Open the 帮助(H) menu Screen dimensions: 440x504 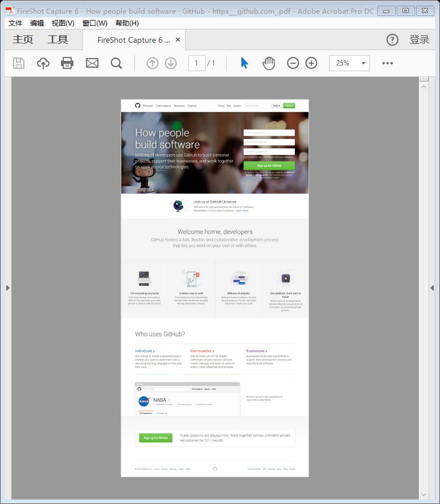point(127,23)
